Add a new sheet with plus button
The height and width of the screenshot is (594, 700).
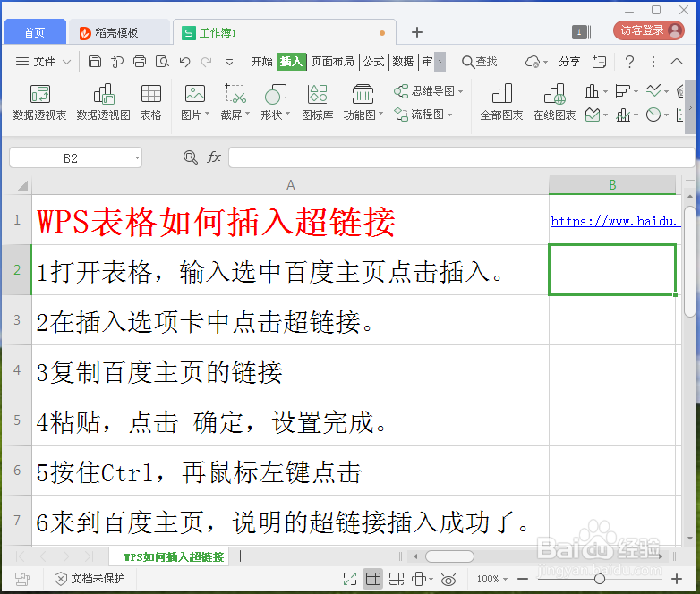[240, 556]
